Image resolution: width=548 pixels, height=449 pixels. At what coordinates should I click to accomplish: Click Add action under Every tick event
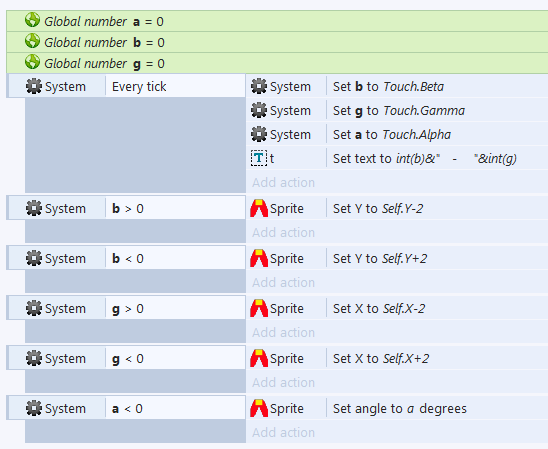click(x=283, y=182)
